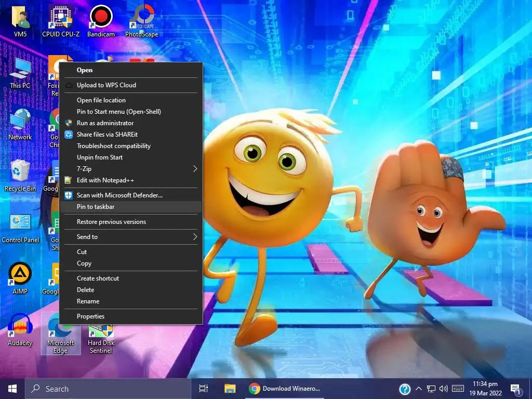This screenshot has width=532, height=399.
Task: Click the blue help question-mark tray icon
Action: coord(404,389)
